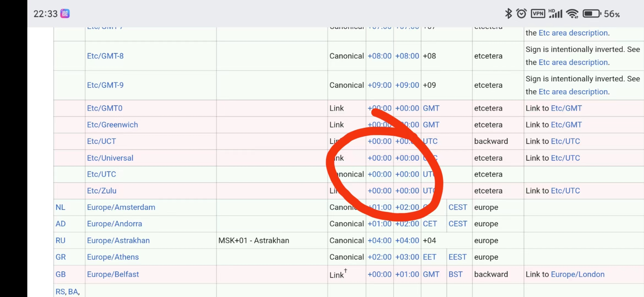Click the GB country code link

pos(61,274)
